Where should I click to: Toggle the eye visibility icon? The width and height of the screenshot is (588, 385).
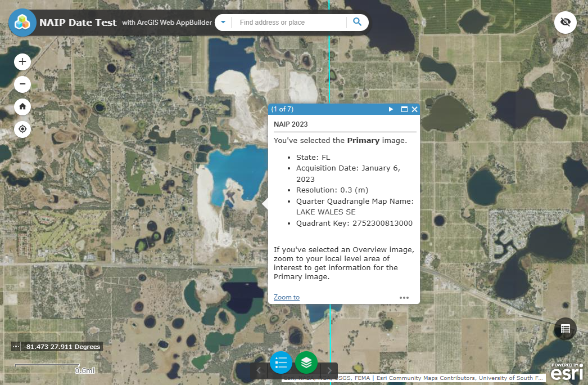coord(565,23)
